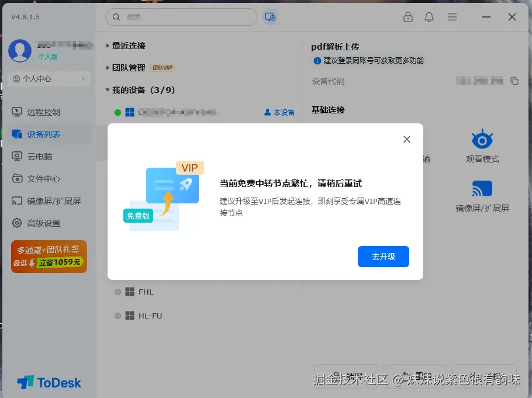Open notifications via the bell icon
This screenshot has width=532, height=398.
coord(429,17)
